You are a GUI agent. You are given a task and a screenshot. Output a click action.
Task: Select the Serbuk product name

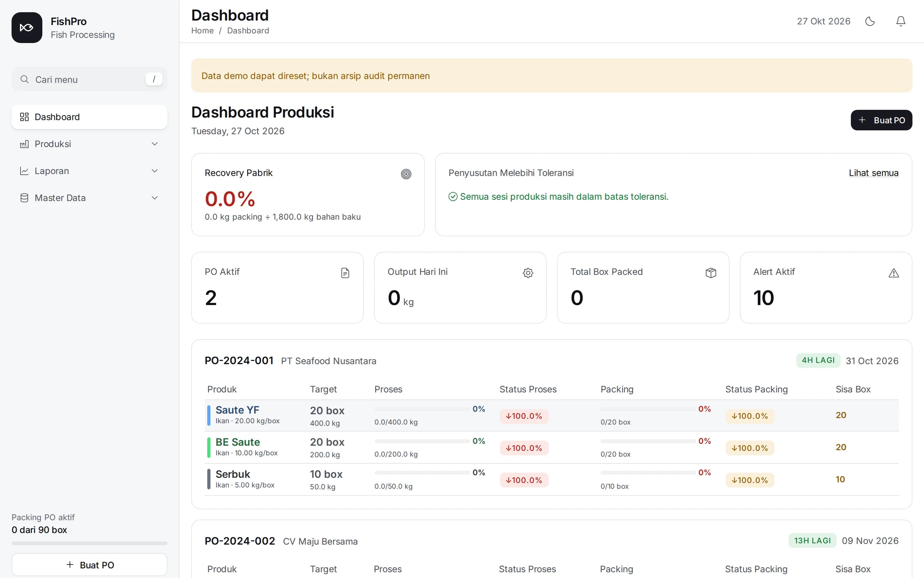point(233,474)
